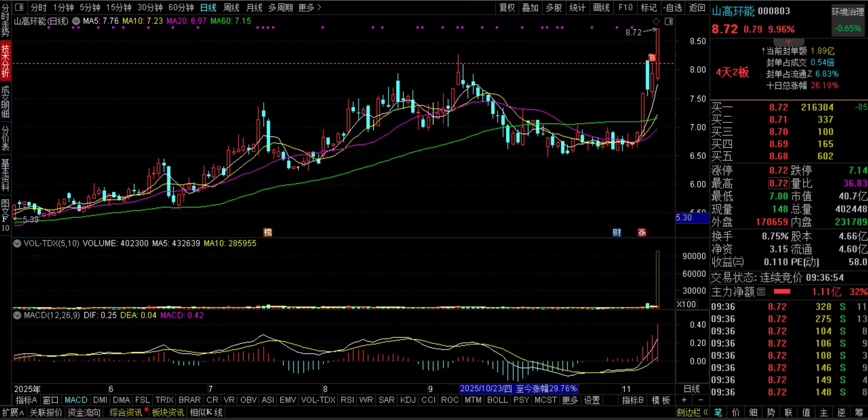Click the red B signal on the candlestick
This screenshot has width=868, height=420.
click(x=652, y=57)
